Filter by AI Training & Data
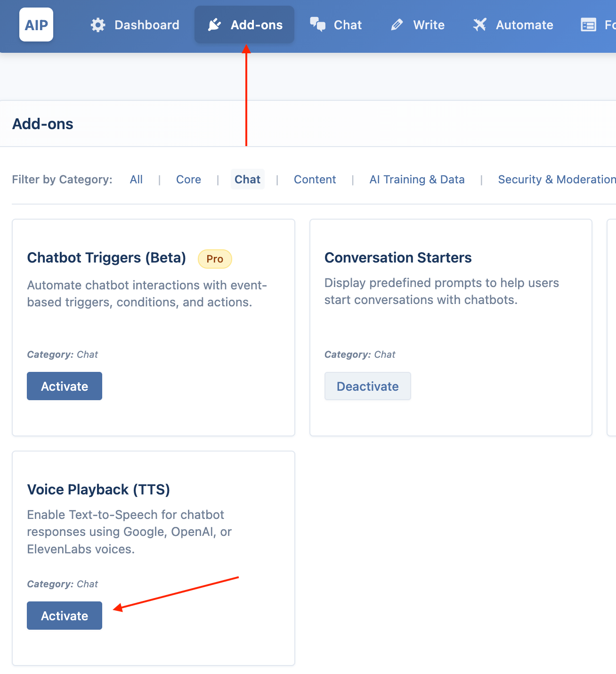 coord(417,180)
